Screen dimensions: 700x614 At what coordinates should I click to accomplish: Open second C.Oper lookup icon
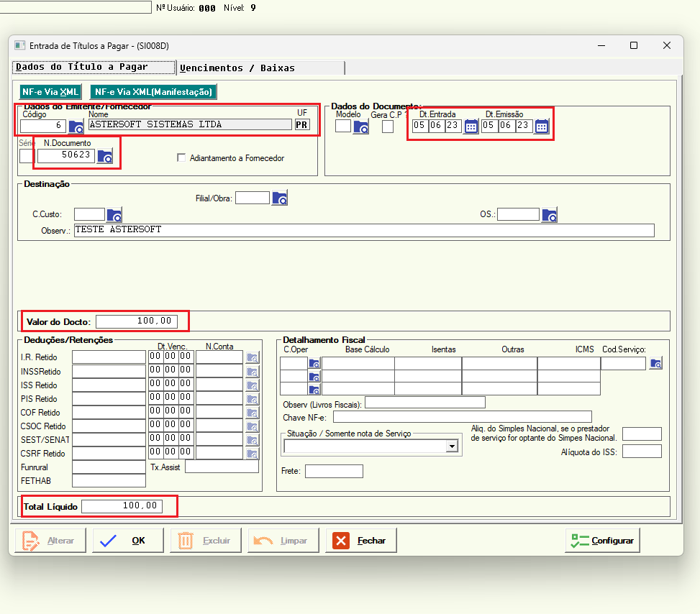click(314, 377)
